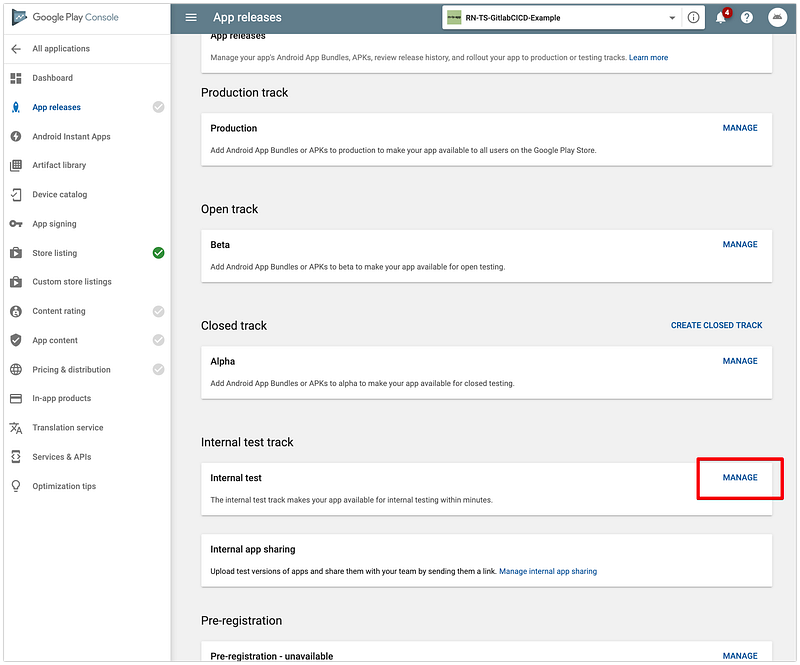Click the Pricing & distribution status checkmark
The height and width of the screenshot is (665, 800).
[159, 370]
